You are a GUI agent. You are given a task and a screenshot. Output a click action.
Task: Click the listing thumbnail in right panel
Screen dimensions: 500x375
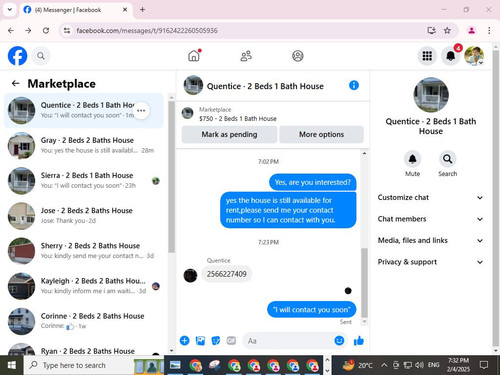[431, 95]
